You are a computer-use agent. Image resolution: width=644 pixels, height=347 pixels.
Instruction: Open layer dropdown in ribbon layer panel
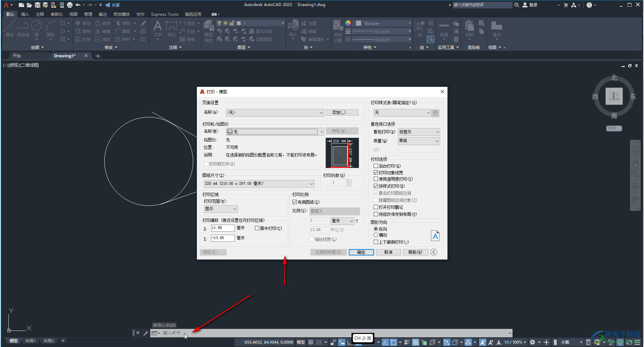250,23
